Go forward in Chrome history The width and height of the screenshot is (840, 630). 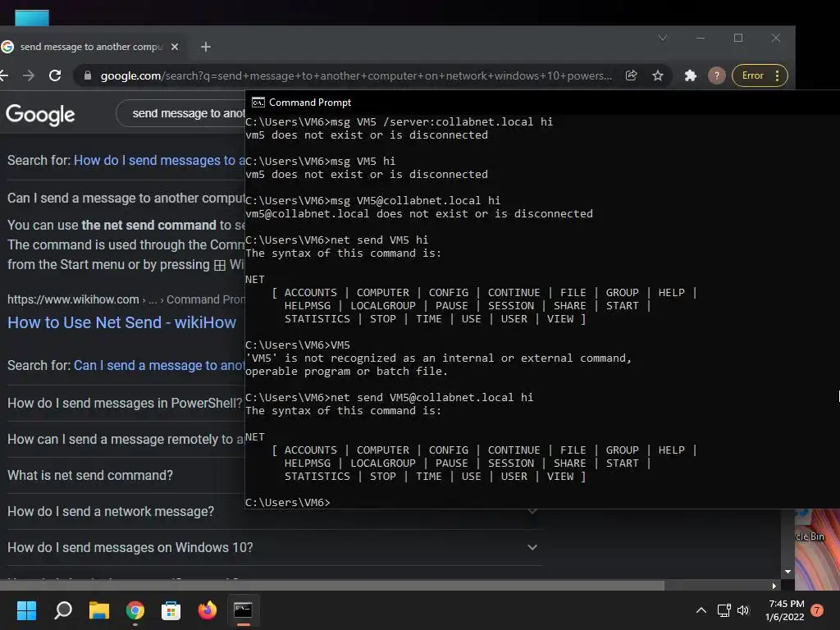[x=29, y=75]
